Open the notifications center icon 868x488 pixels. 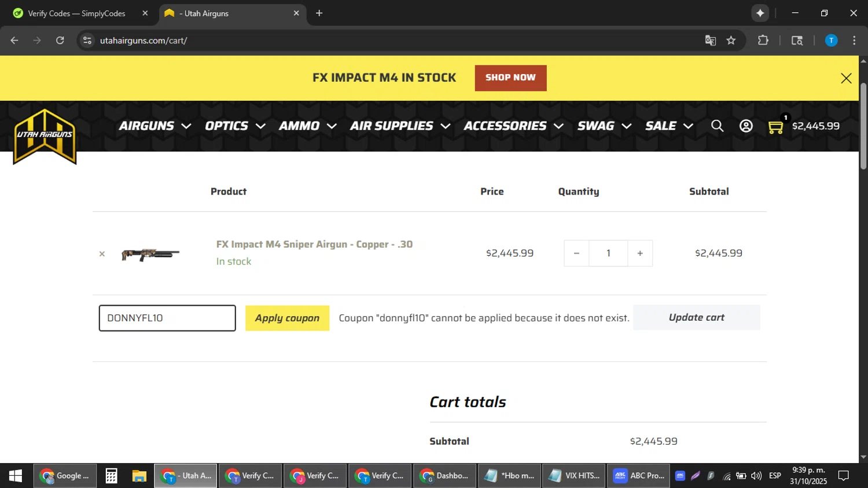(844, 476)
